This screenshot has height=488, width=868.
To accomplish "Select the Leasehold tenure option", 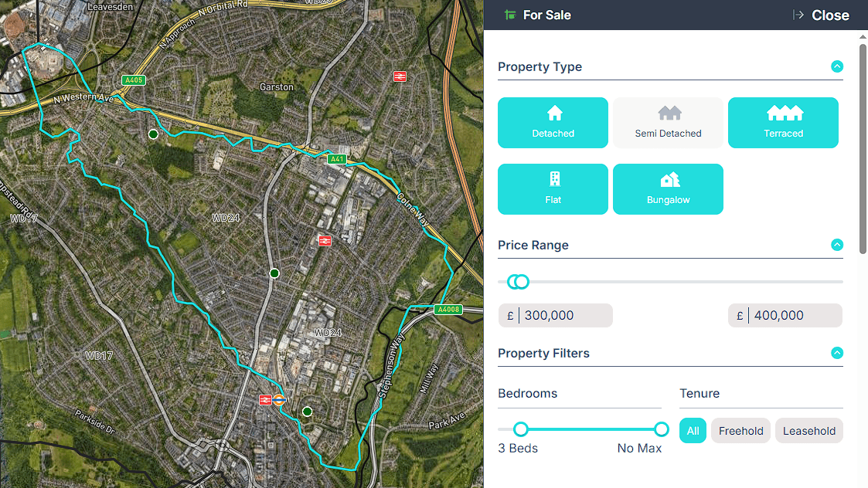I will (x=809, y=430).
